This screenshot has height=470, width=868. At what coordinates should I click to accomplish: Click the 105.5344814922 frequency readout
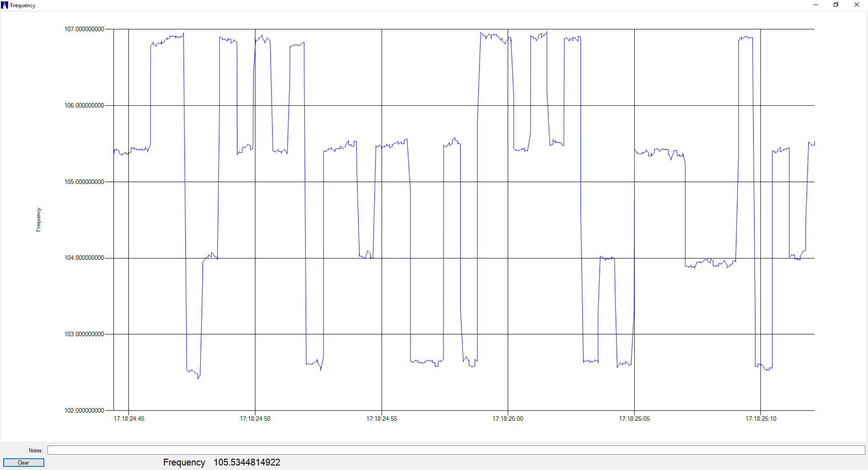tap(247, 462)
